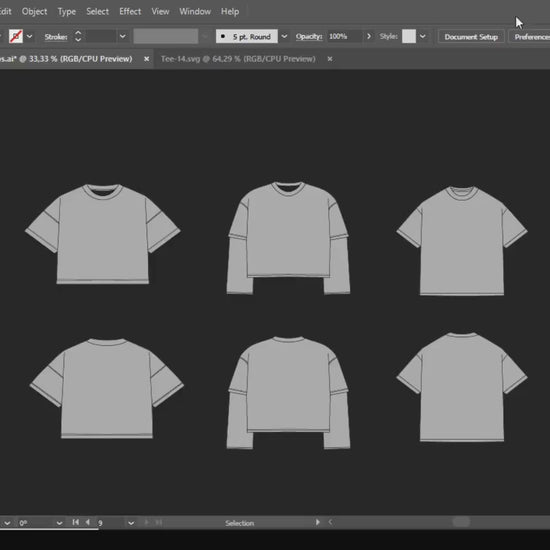
Task: Open the Window menu
Action: coord(195,12)
